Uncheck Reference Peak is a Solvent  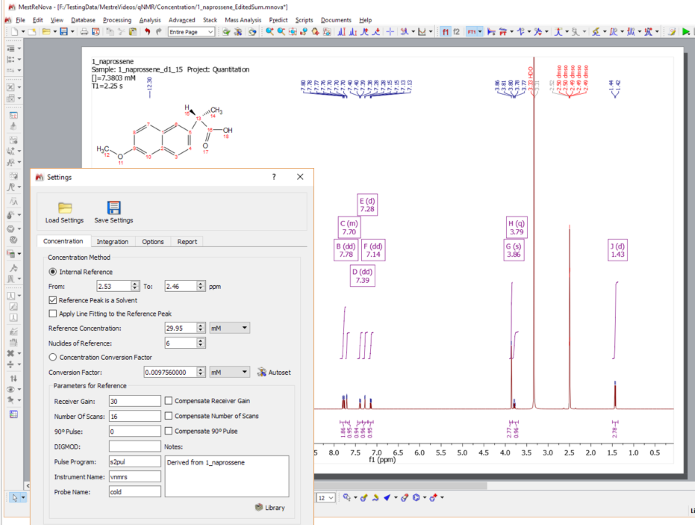pos(53,300)
